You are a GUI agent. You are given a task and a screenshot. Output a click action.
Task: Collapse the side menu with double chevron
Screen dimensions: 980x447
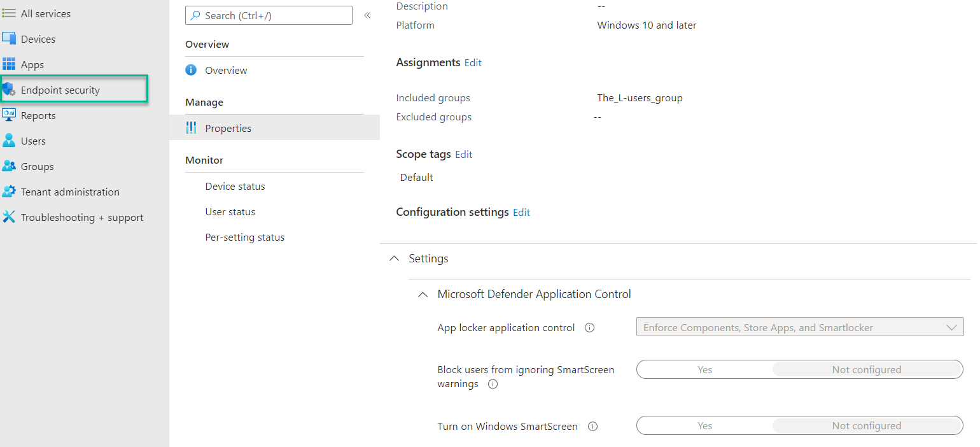[x=367, y=15]
